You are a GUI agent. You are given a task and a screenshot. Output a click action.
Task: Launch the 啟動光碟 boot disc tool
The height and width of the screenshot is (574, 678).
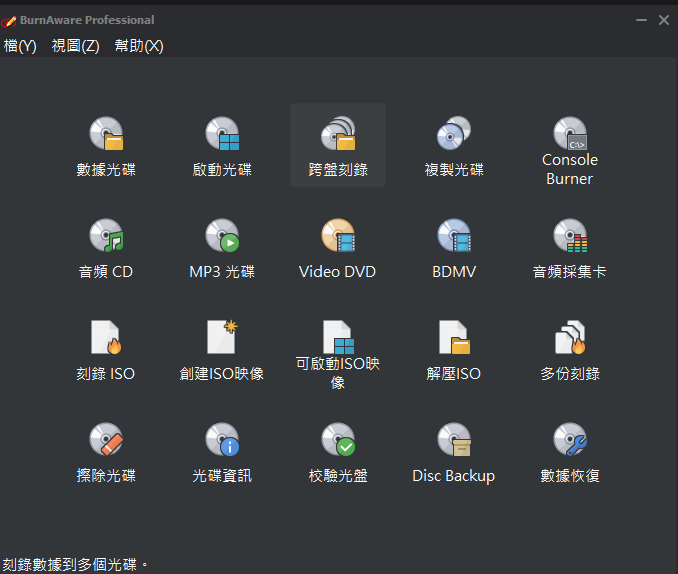[222, 145]
